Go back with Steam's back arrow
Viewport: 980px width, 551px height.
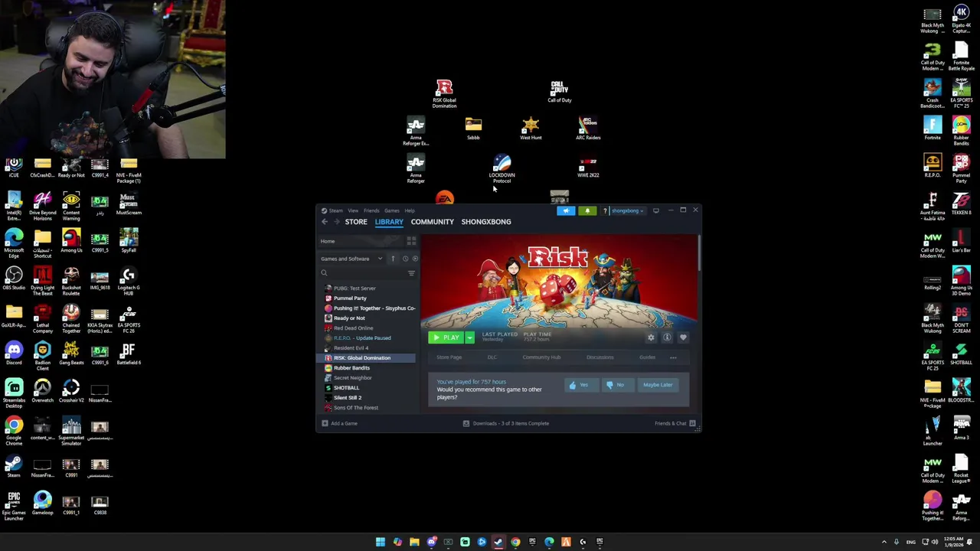pyautogui.click(x=325, y=222)
